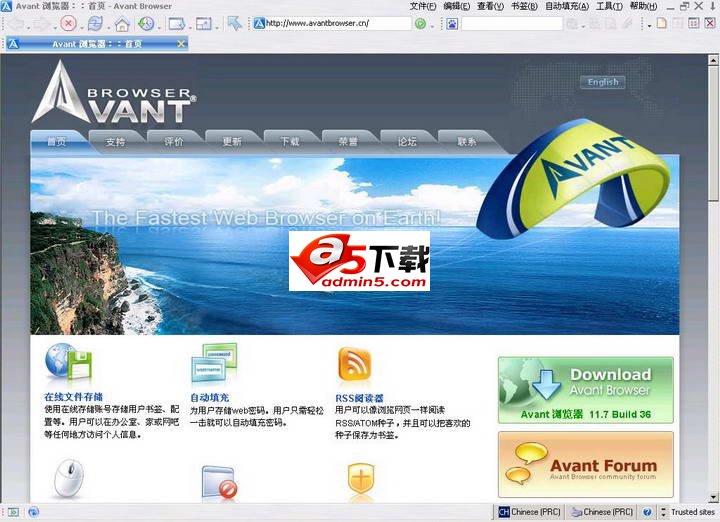Select the 下载 navigation tab
The height and width of the screenshot is (522, 720).
point(290,142)
